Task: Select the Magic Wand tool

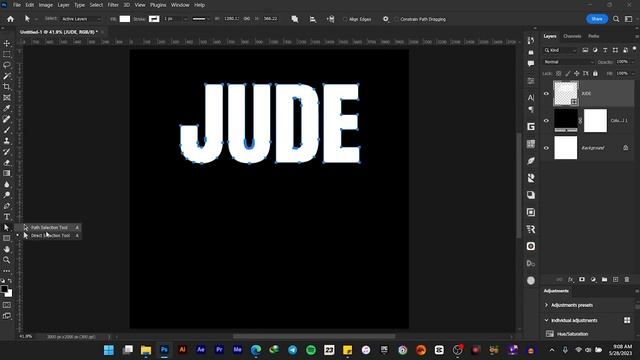Action: tap(7, 76)
